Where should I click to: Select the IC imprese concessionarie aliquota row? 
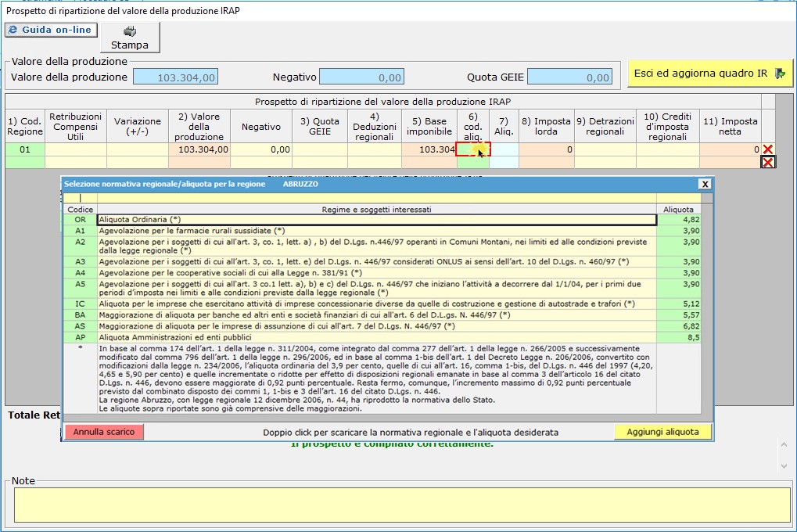(x=377, y=304)
